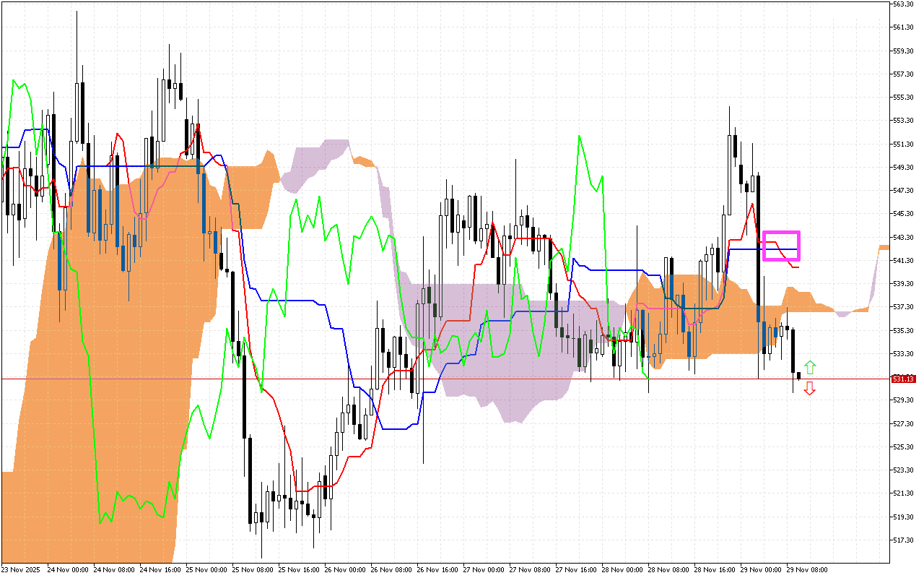Select the magenta rectangle marker
The height and width of the screenshot is (578, 924).
[782, 246]
